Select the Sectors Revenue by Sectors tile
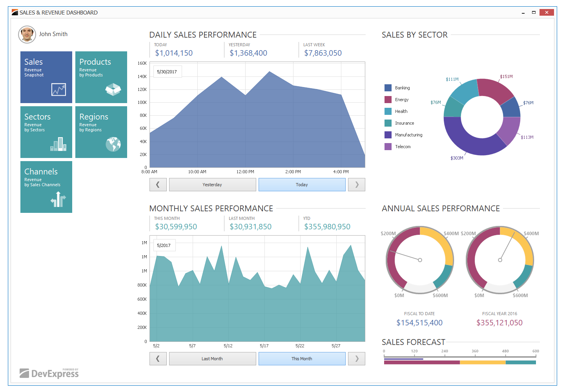This screenshot has height=392, width=565. [46, 132]
